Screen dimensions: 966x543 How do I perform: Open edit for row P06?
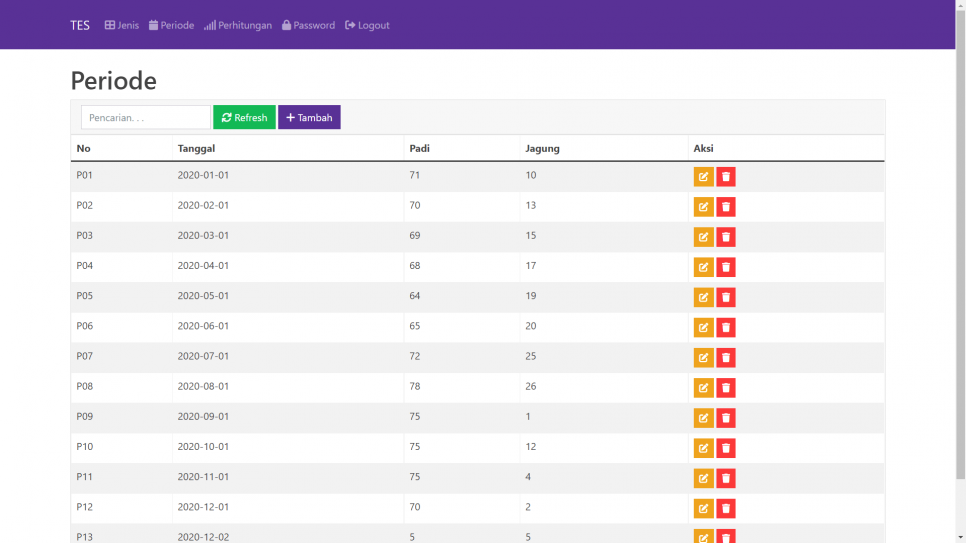pos(703,327)
